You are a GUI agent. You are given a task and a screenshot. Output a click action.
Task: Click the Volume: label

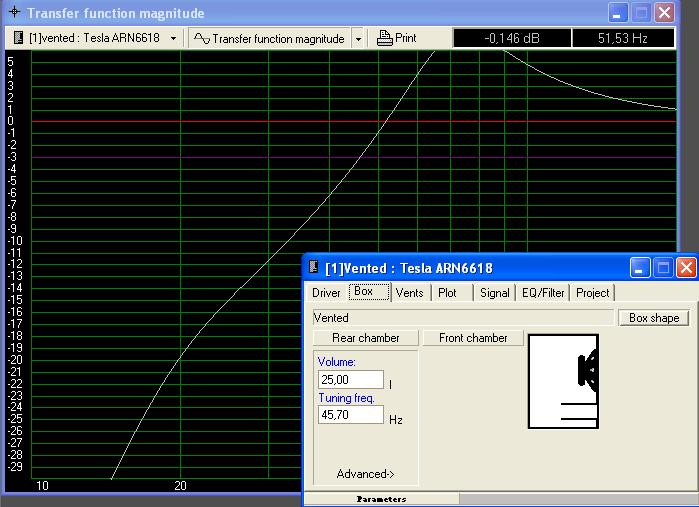(x=337, y=362)
